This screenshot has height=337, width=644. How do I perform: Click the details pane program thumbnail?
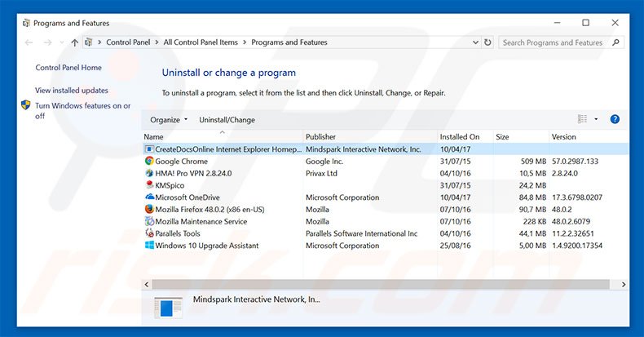point(168,307)
